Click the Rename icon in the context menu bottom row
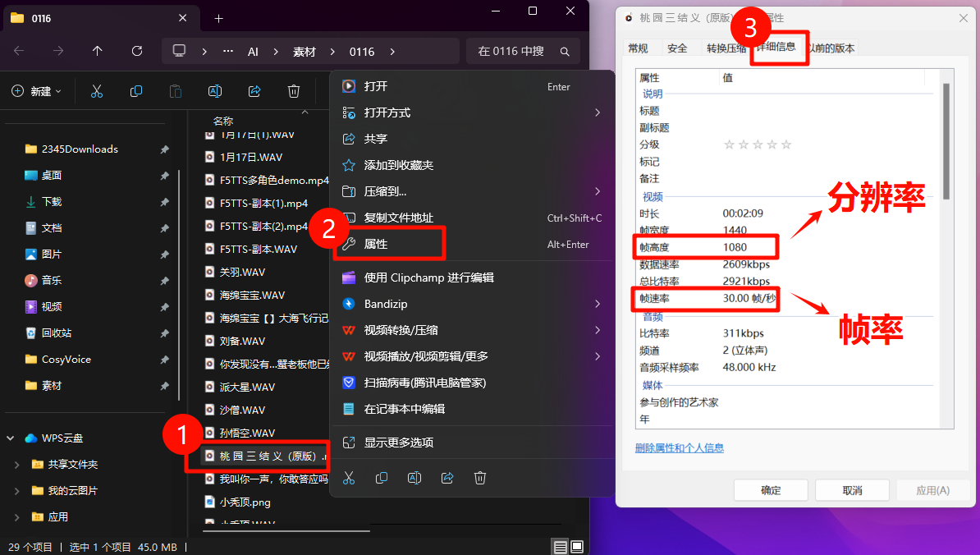980x555 pixels. pyautogui.click(x=414, y=478)
